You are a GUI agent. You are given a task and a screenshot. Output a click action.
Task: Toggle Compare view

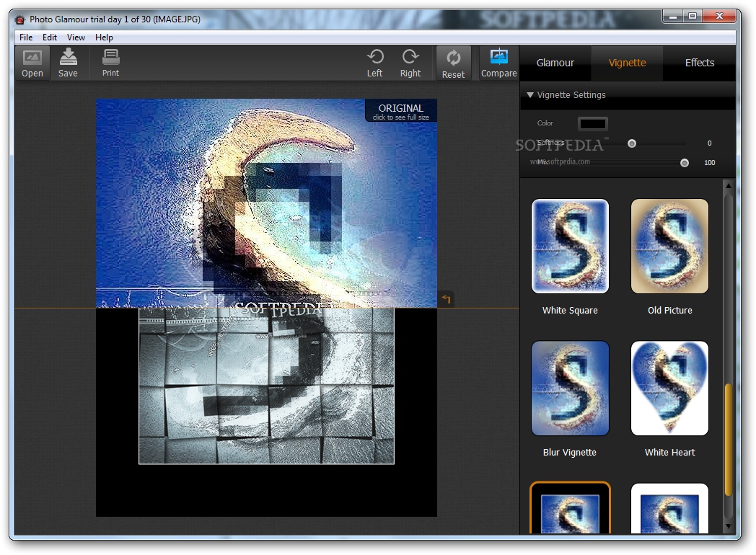[x=498, y=63]
